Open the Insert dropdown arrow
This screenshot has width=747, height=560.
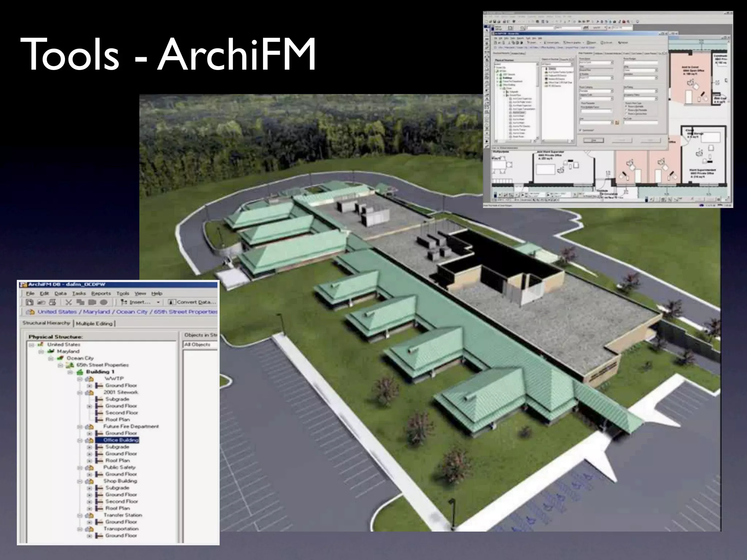tap(158, 302)
